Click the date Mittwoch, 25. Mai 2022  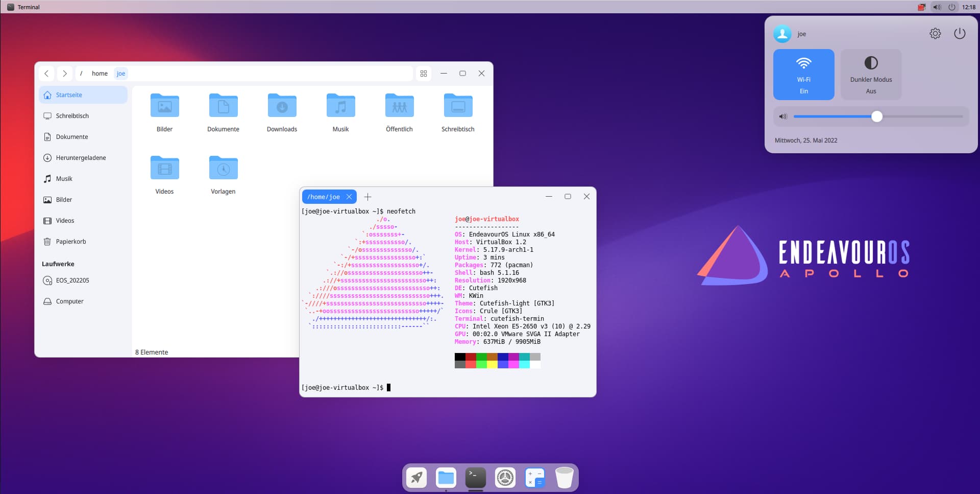[806, 140]
